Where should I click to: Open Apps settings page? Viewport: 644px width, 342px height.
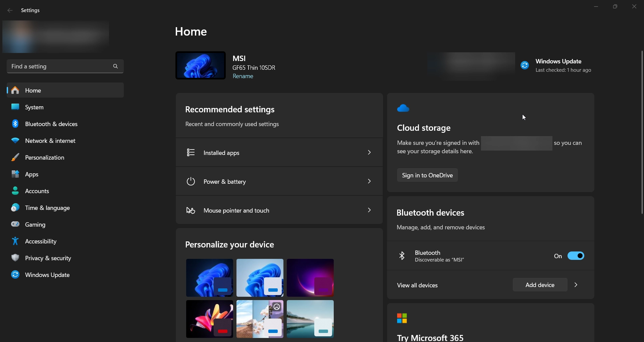(65, 174)
